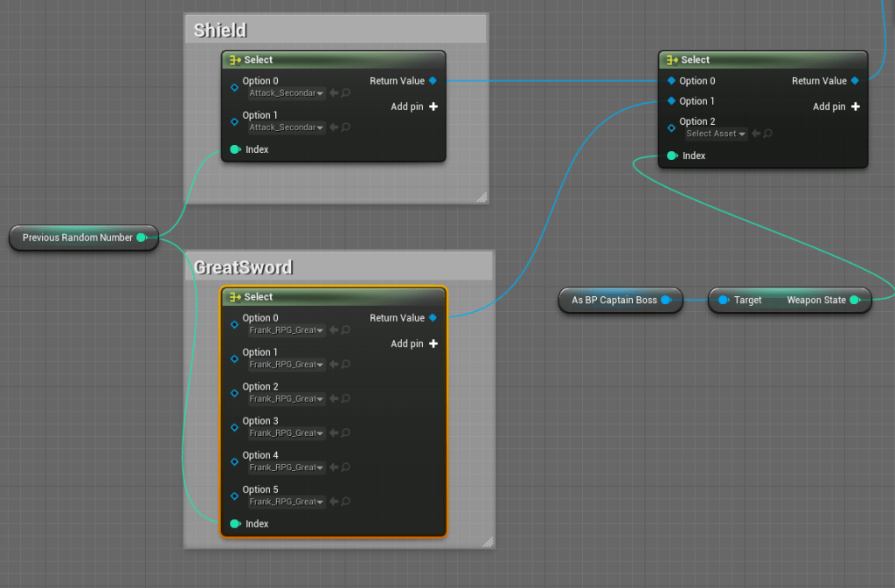Click the Weapon State output pin
Viewport: 895px width, 588px height.
click(x=854, y=301)
